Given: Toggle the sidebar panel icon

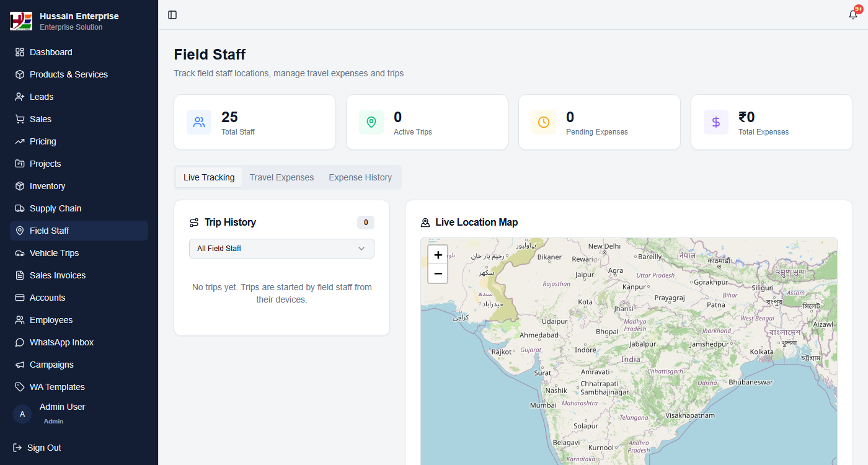Looking at the screenshot, I should click(x=172, y=15).
